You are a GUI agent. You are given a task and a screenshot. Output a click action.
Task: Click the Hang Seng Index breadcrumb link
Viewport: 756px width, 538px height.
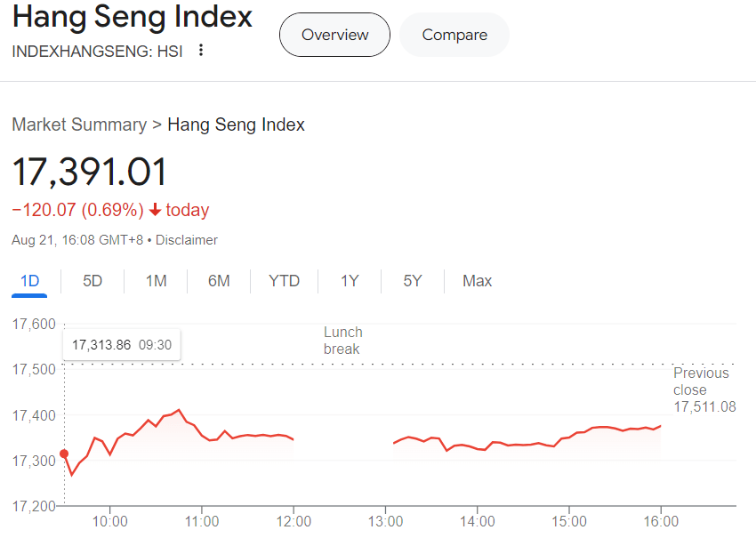click(x=236, y=124)
